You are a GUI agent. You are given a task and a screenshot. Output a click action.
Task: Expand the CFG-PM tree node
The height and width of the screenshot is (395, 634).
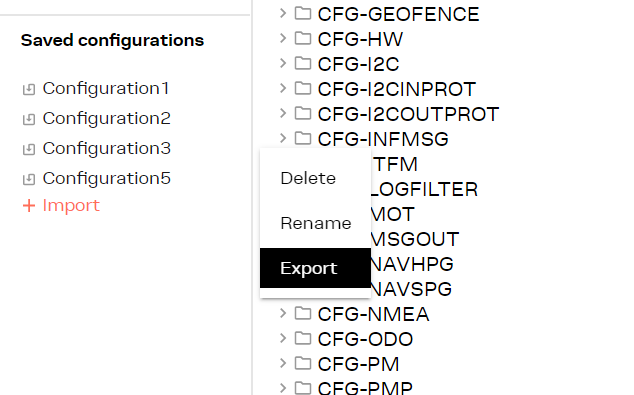(283, 363)
